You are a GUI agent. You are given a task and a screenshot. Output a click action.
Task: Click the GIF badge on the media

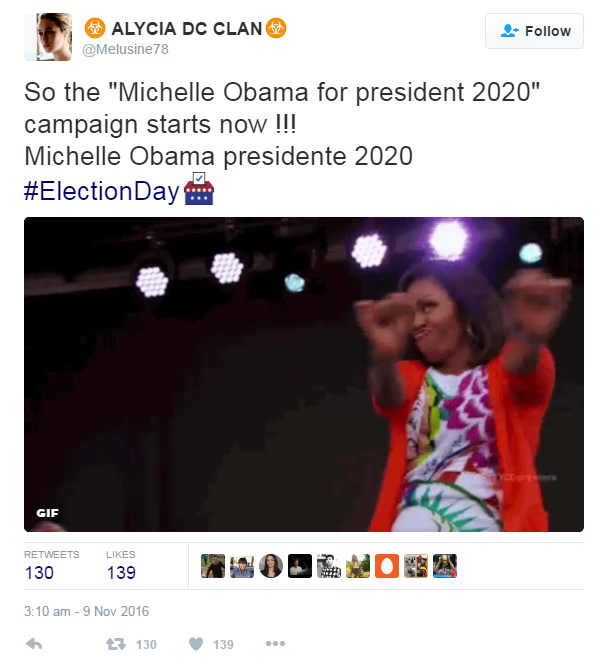(47, 513)
